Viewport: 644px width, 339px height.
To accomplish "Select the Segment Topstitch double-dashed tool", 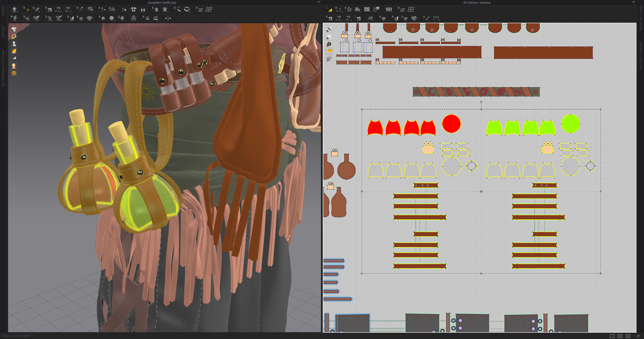I will [x=436, y=18].
